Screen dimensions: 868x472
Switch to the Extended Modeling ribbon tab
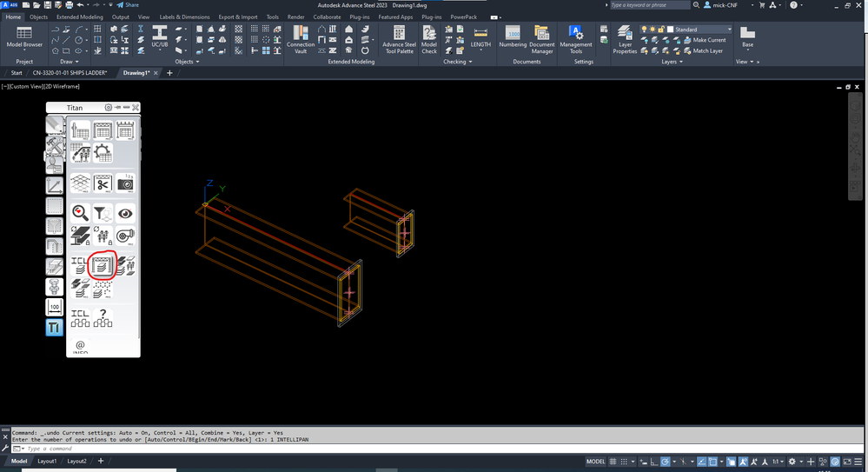[x=80, y=17]
